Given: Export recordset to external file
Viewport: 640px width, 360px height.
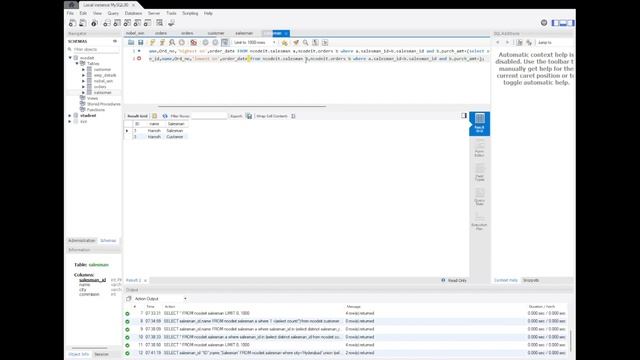Looking at the screenshot, I should tap(249, 116).
